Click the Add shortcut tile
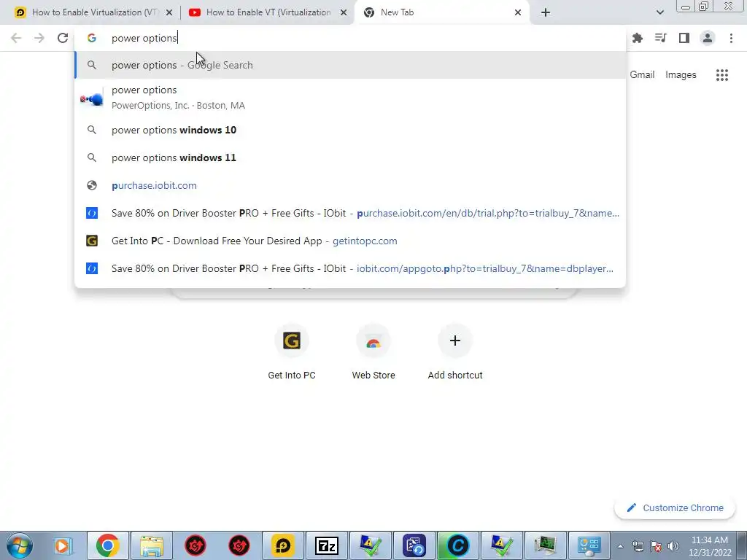747x560 pixels. 455,351
